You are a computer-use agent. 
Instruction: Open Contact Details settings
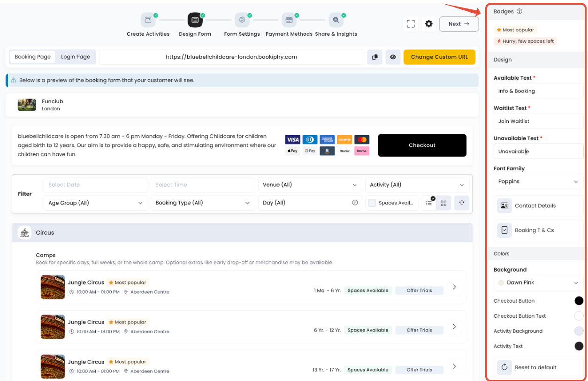tap(538, 206)
